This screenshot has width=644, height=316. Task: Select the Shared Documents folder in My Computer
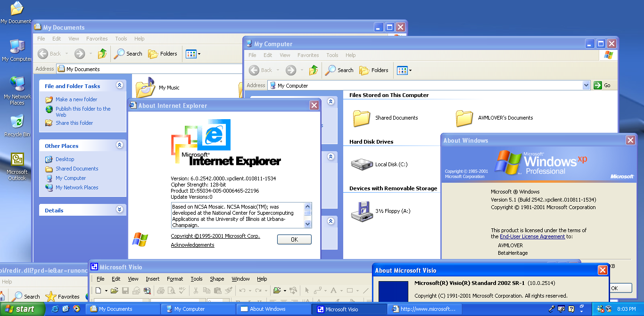click(362, 118)
